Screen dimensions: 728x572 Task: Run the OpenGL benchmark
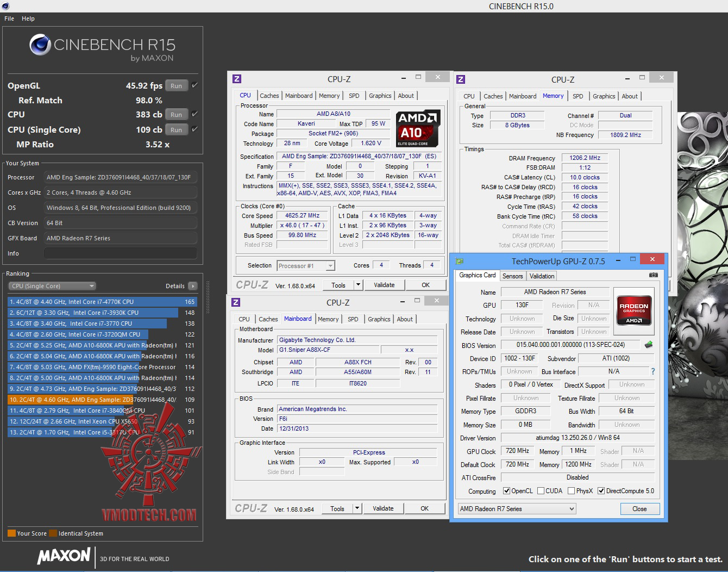coord(177,85)
